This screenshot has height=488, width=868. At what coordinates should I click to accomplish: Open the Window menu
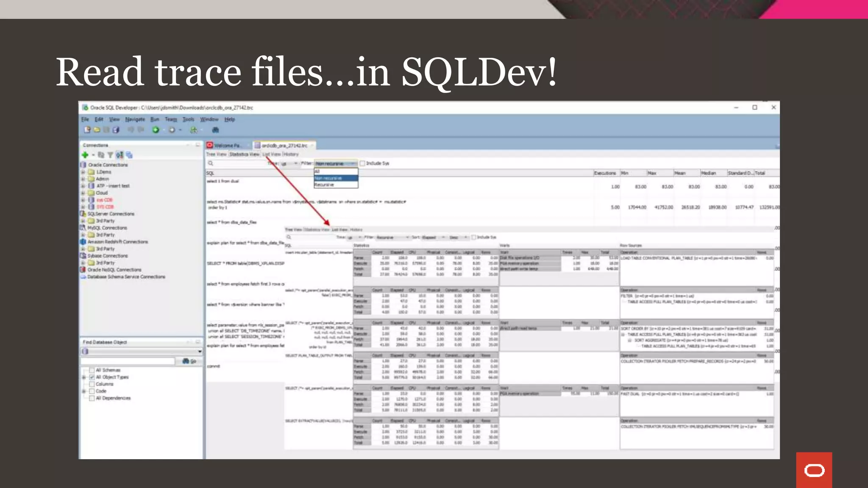point(209,119)
